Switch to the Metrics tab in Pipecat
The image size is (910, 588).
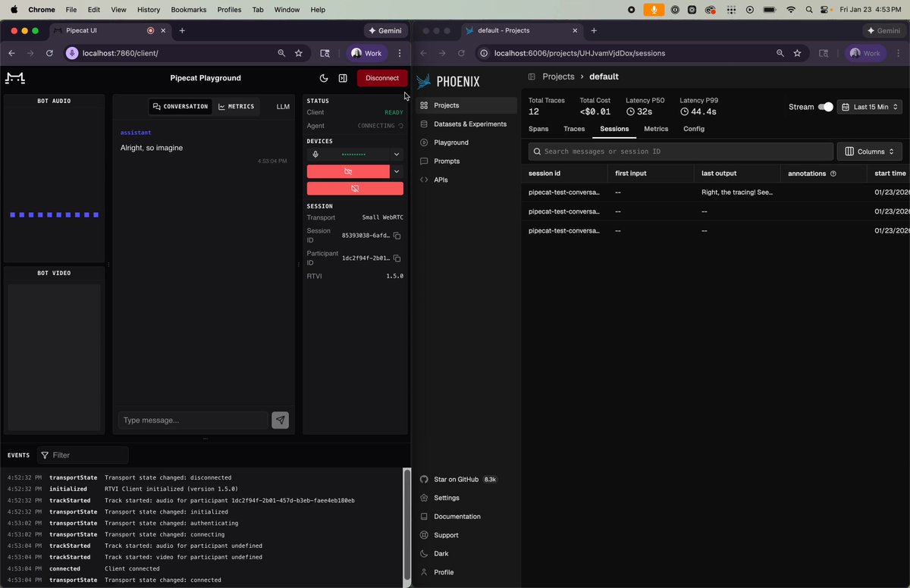236,106
